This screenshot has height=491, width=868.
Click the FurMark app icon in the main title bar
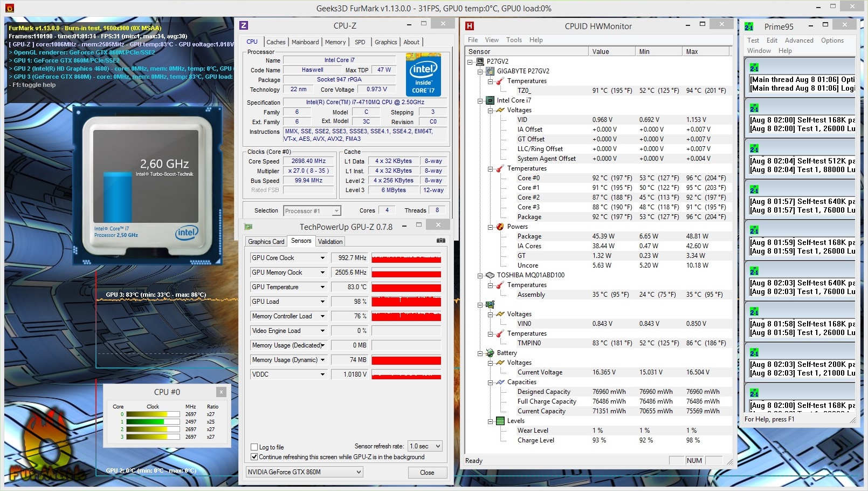coord(9,8)
